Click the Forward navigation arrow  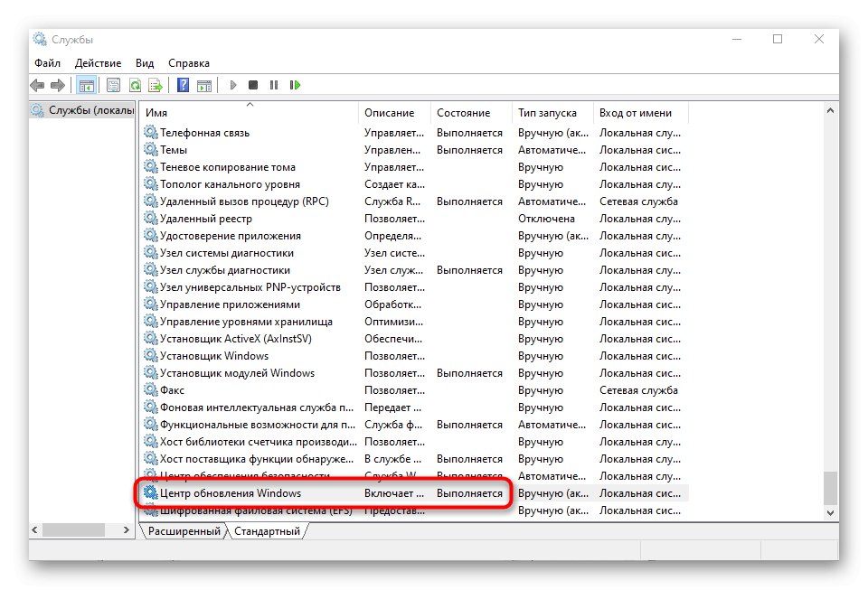[59, 85]
